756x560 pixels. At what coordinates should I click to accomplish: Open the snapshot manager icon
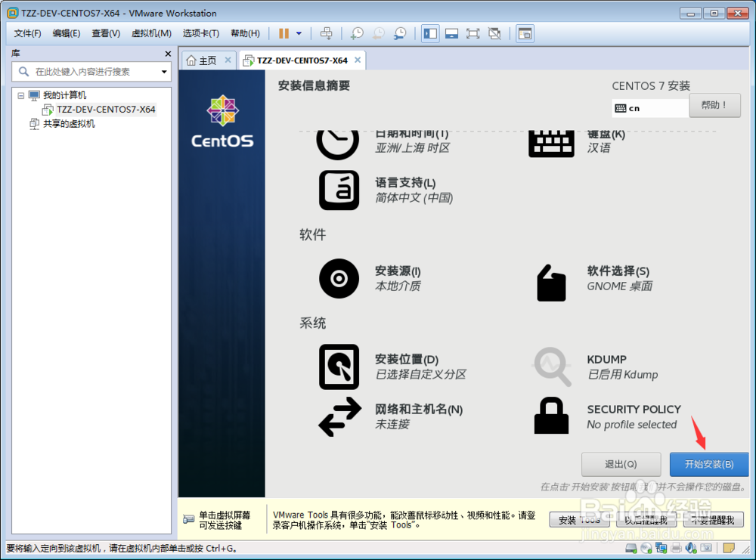pyautogui.click(x=400, y=33)
